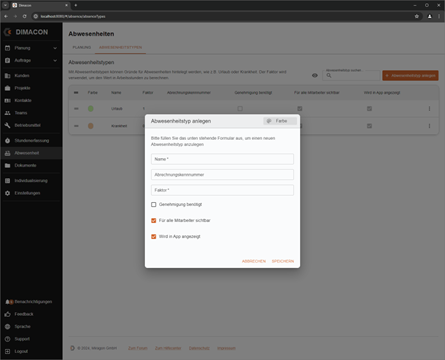This screenshot has width=445, height=360.
Task: Expand the Aufträge chevron
Action: (x=55, y=60)
